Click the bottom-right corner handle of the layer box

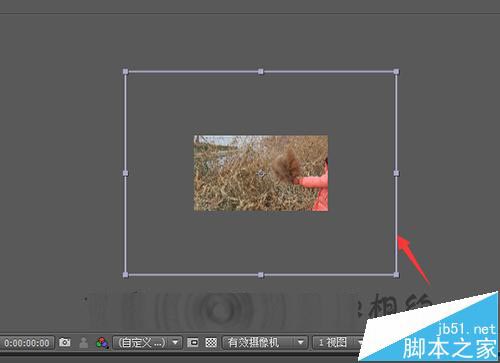(x=396, y=275)
